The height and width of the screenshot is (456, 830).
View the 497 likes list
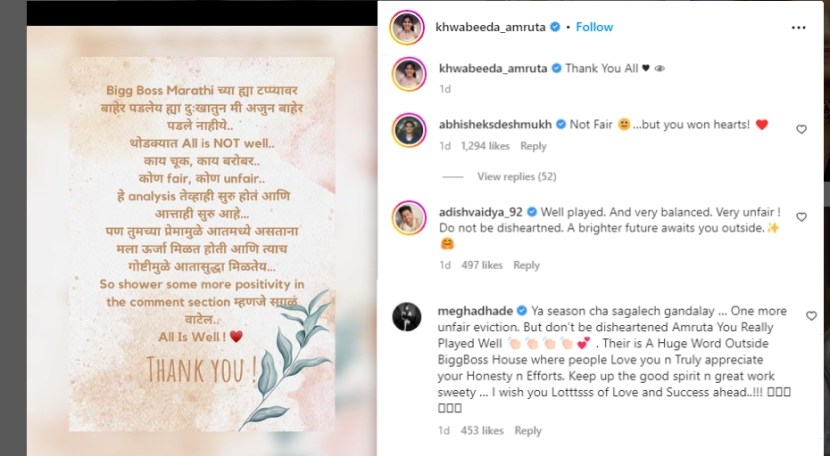481,265
